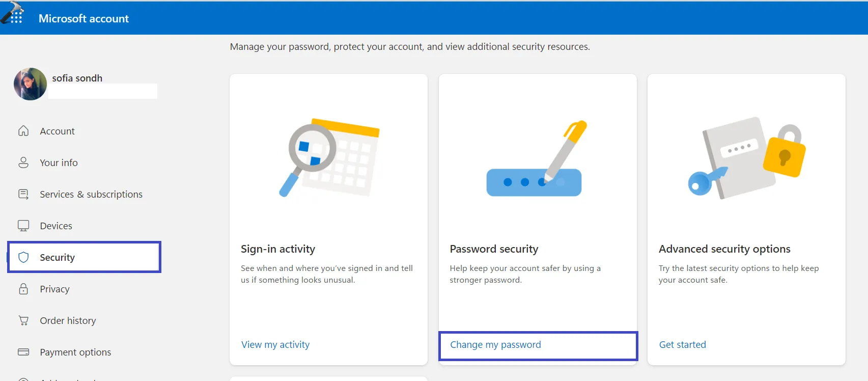Click the Advanced security options illustration
The height and width of the screenshot is (381, 868).
pos(746,158)
